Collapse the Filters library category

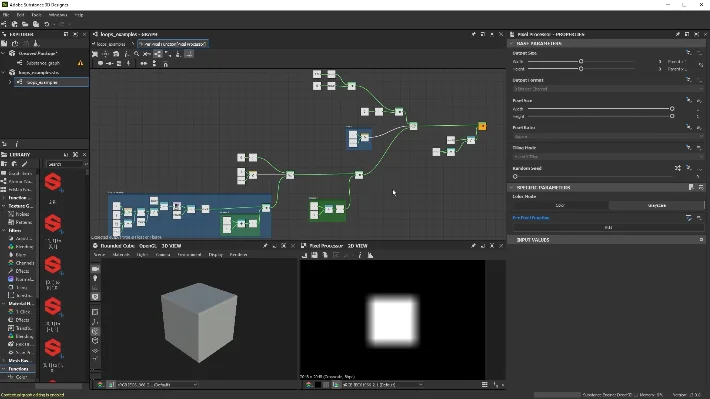coord(4,231)
